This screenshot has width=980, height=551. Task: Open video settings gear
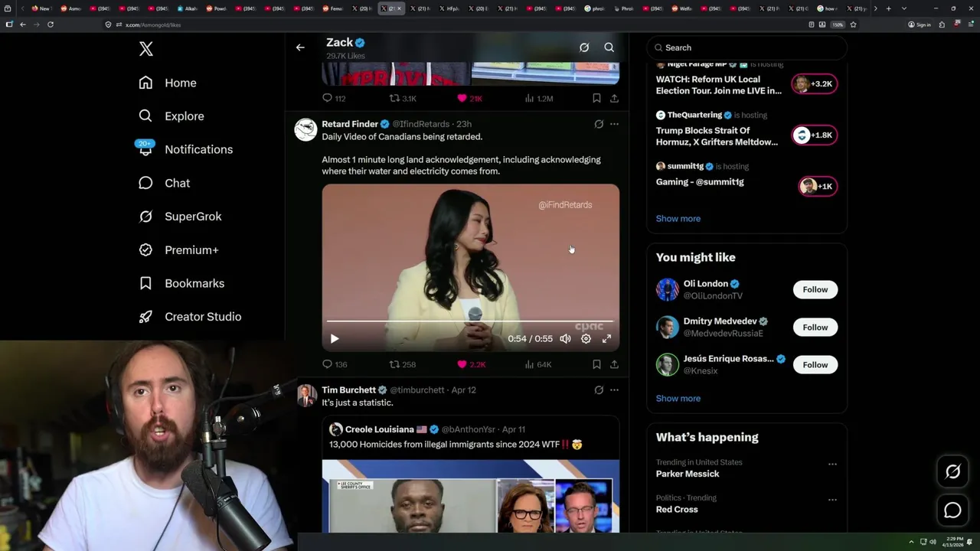point(586,339)
